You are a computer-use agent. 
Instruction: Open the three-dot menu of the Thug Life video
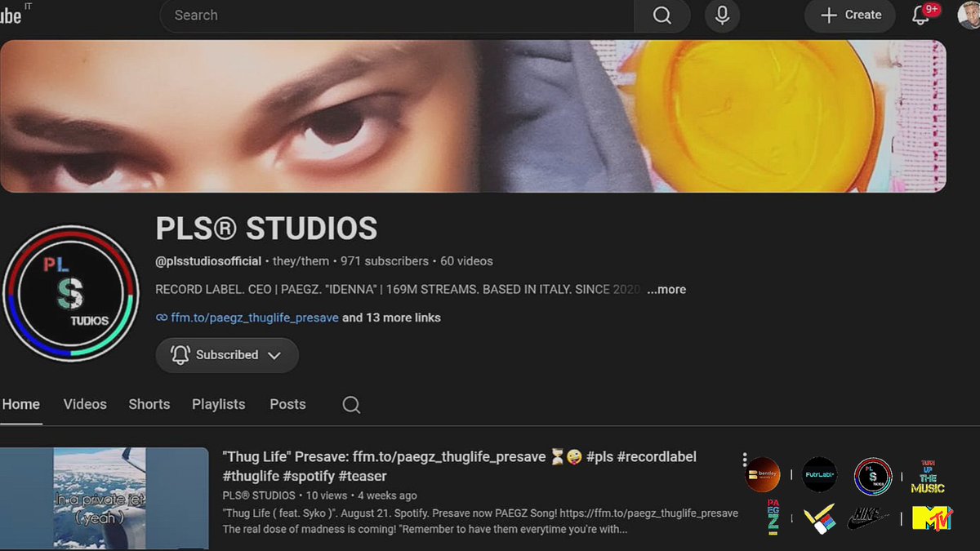[745, 461]
